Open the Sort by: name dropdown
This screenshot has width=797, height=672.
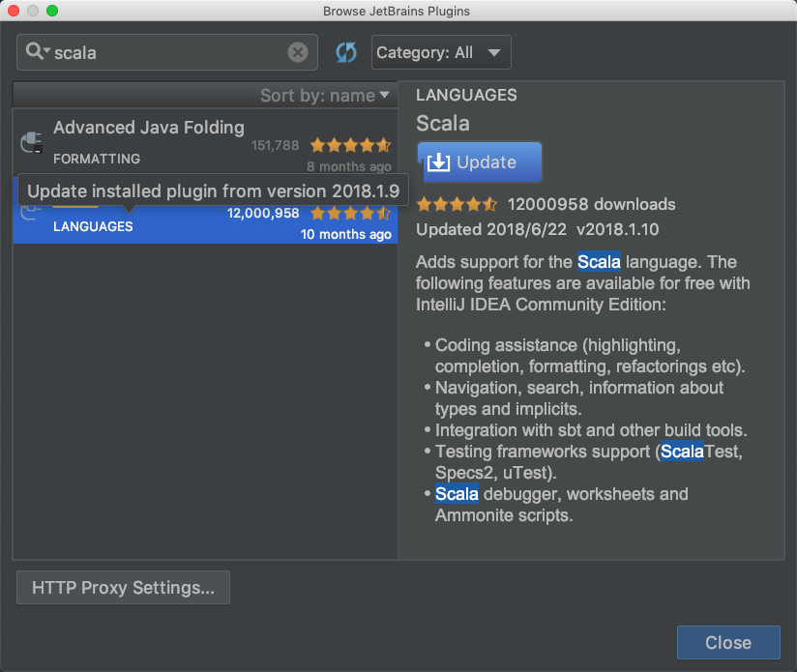325,95
